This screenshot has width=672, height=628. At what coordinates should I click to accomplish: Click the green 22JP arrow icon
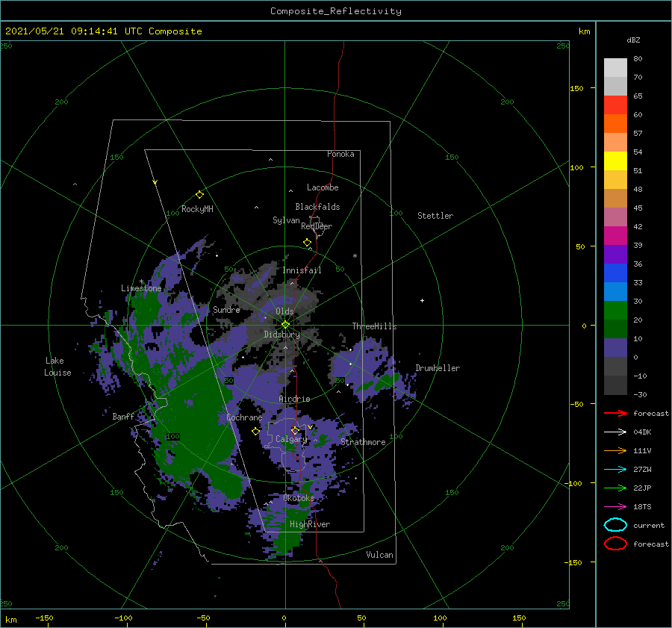click(x=615, y=488)
